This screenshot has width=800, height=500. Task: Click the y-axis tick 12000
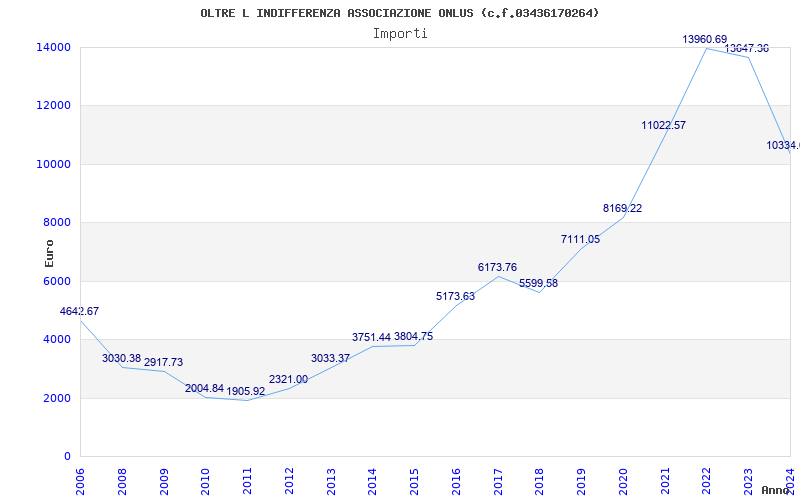[x=53, y=106]
